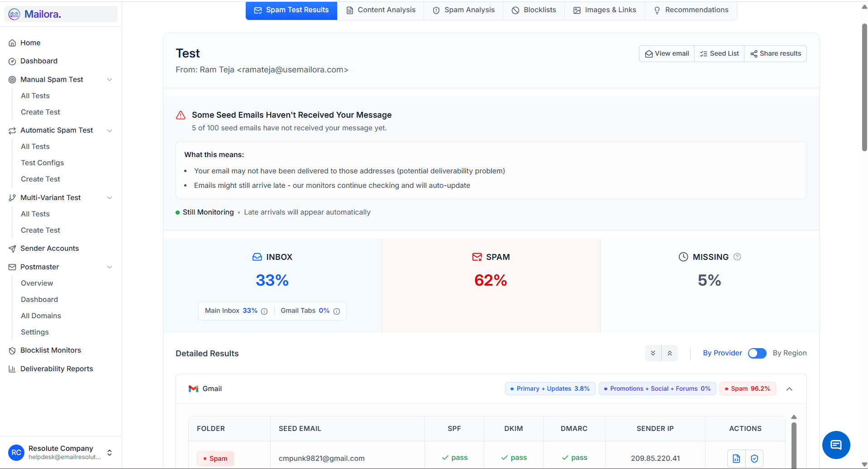Expand all detailed results with double-down chevron
The width and height of the screenshot is (868, 469).
653,353
